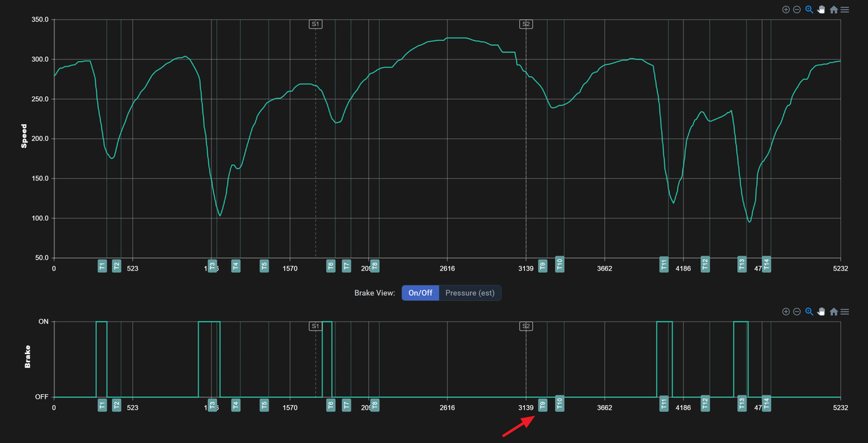The width and height of the screenshot is (868, 443).
Task: Click the 'Brake View:' label
Action: [374, 293]
